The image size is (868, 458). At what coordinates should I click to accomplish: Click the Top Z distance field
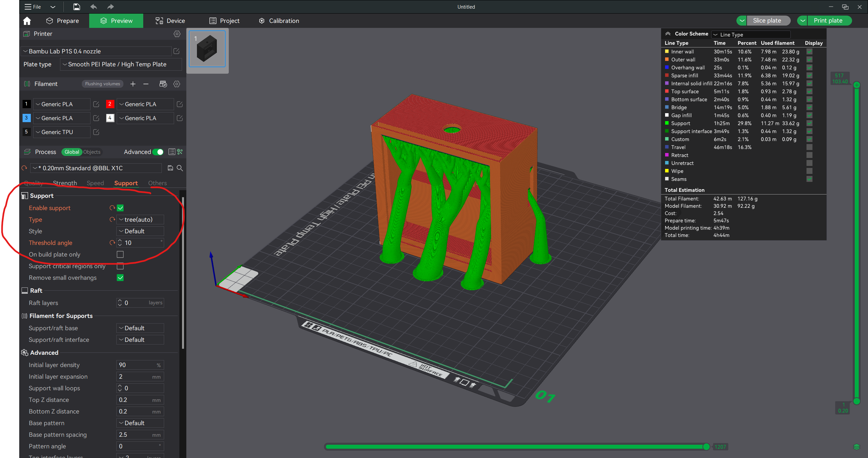pos(140,400)
